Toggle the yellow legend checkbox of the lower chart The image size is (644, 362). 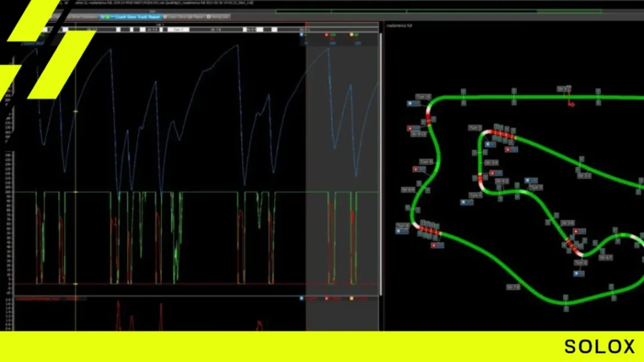pyautogui.click(x=352, y=299)
